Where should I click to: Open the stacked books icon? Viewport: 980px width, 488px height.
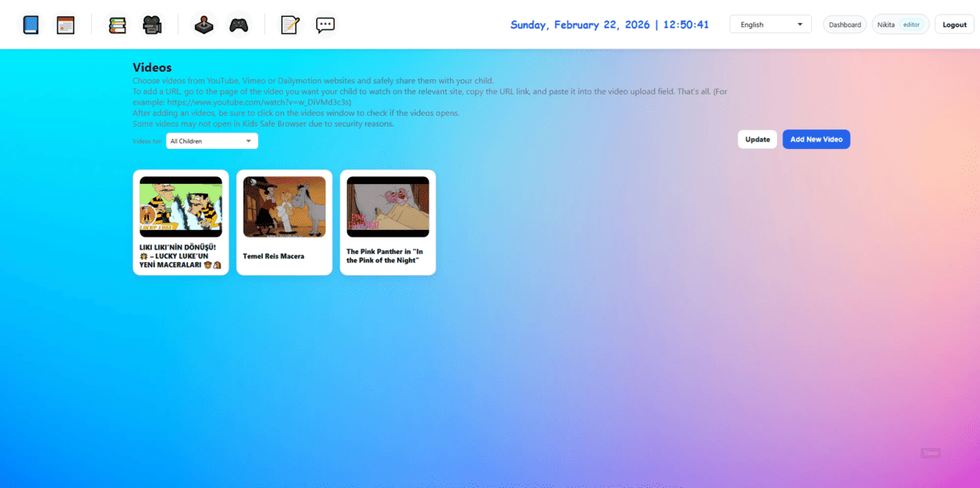(117, 25)
